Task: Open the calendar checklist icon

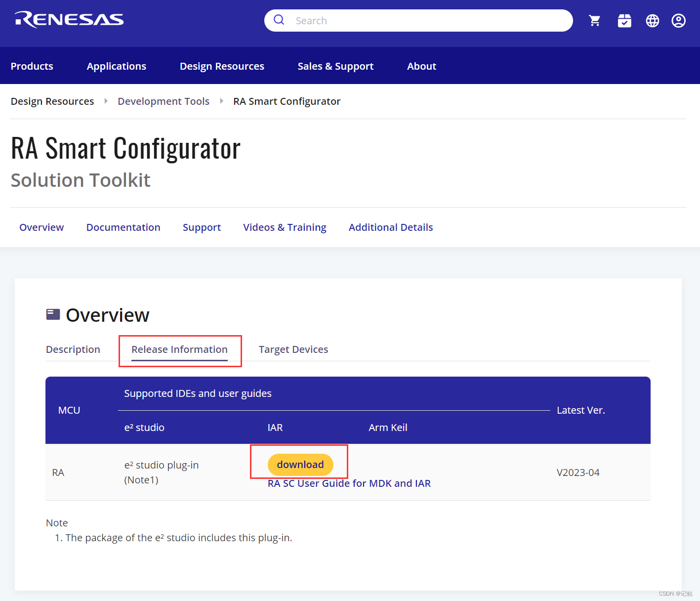Action: point(624,20)
